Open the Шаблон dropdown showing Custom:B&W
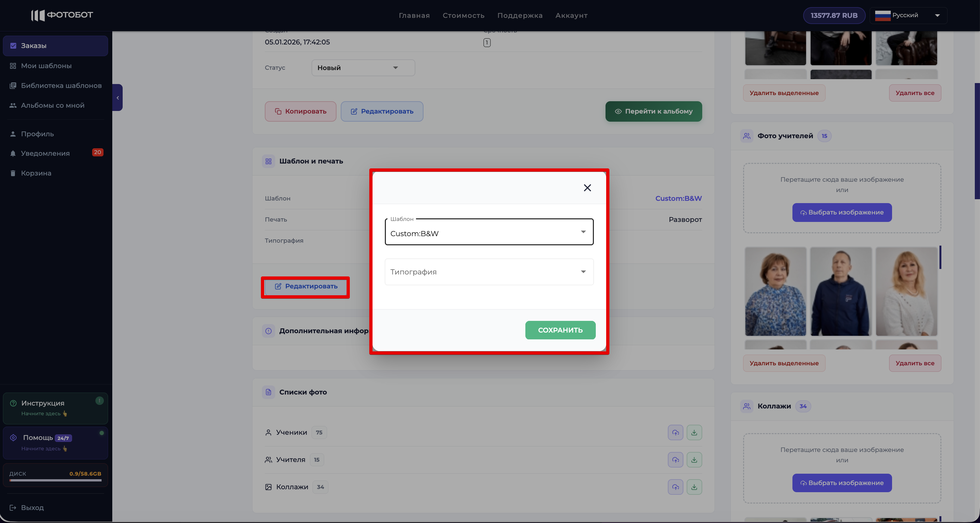Screen dimensions: 980x523 pyautogui.click(x=489, y=232)
